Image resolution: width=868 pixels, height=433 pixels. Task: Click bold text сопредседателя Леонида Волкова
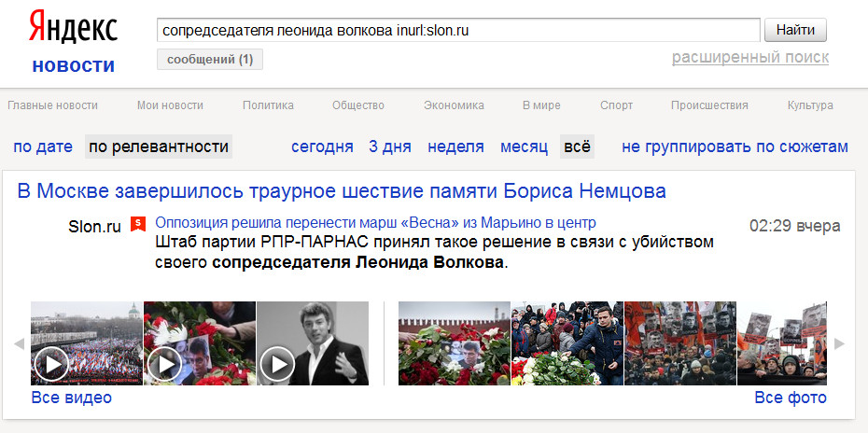(x=358, y=262)
